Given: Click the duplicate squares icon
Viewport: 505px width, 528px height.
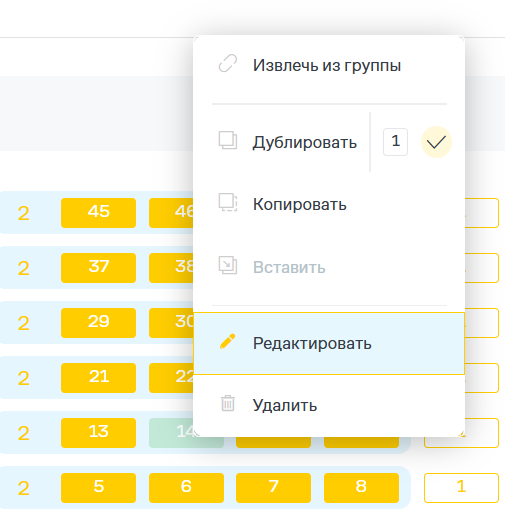Looking at the screenshot, I should [x=228, y=140].
